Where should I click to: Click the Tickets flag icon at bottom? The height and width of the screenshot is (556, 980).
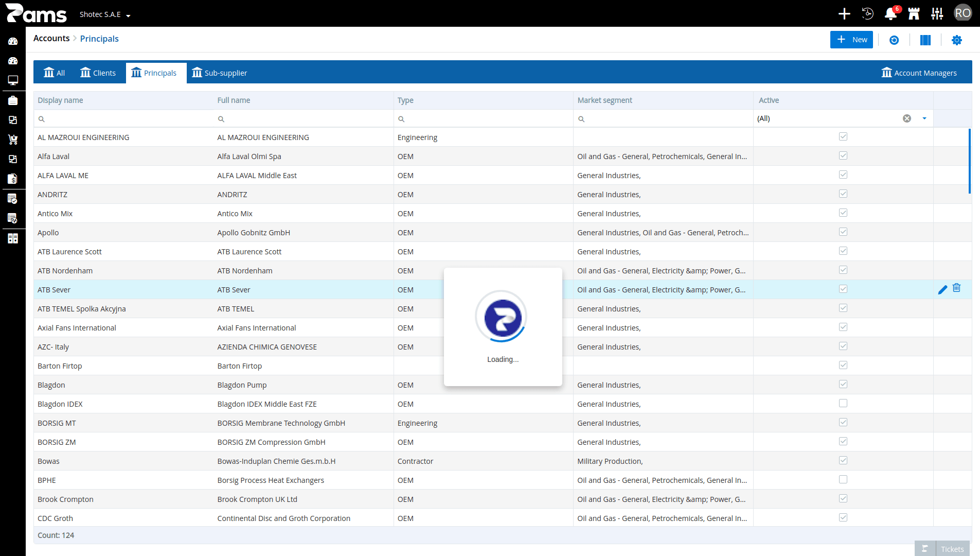pos(924,549)
